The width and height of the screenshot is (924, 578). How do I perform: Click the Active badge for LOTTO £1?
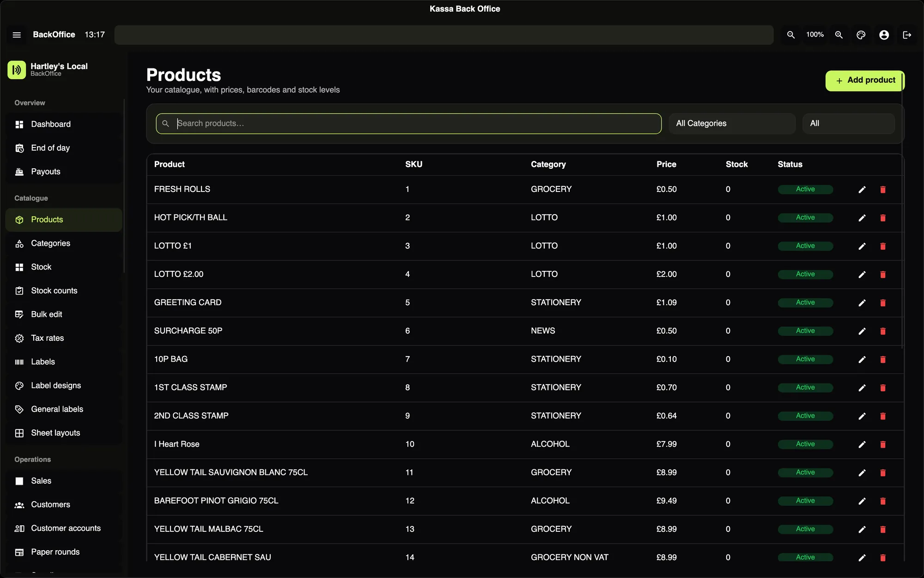805,246
